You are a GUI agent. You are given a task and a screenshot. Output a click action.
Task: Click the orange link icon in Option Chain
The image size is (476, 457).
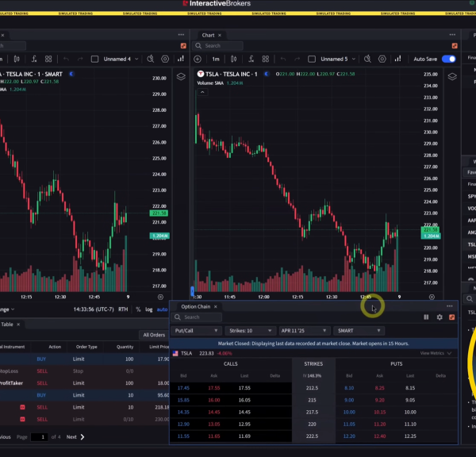(451, 317)
